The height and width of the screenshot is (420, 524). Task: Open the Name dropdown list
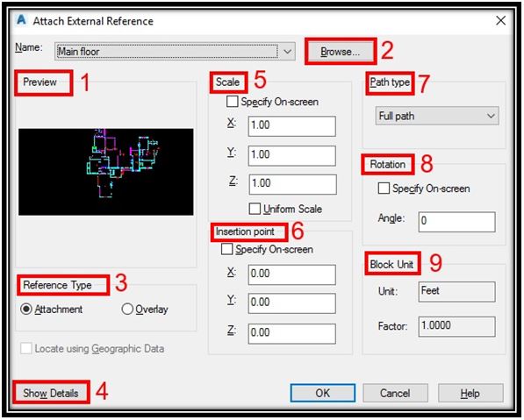tap(287, 52)
